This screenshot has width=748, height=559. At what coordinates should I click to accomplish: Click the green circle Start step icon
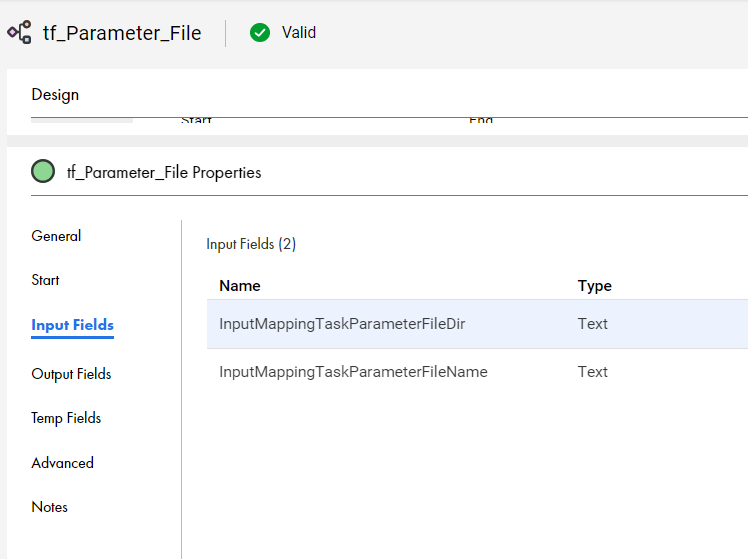[43, 171]
